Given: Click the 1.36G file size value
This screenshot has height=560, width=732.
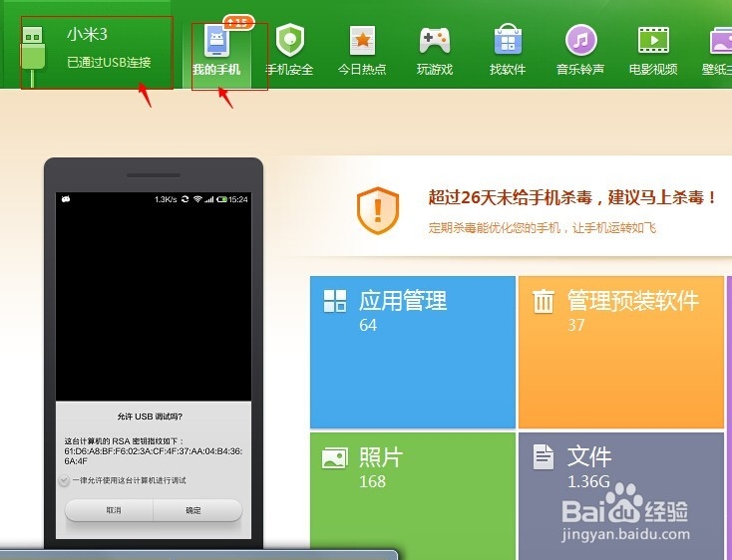Looking at the screenshot, I should tap(588, 481).
